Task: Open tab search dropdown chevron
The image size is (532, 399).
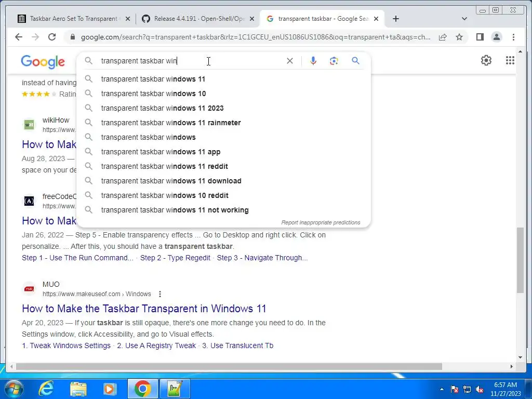Action: [x=464, y=19]
